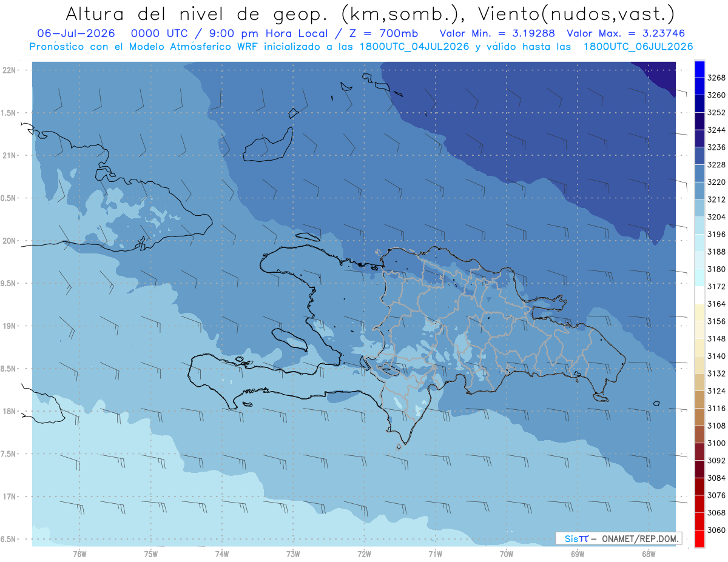Click legend value '3220'

click(x=716, y=182)
